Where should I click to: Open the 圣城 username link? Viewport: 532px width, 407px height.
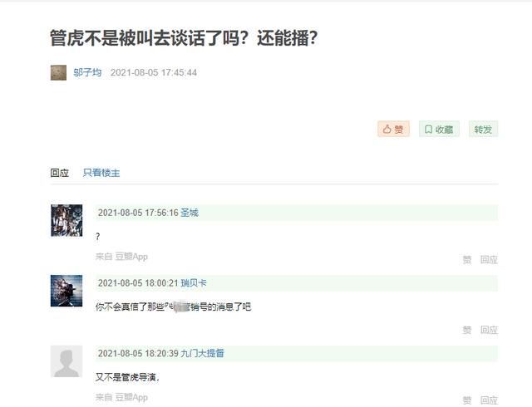[x=190, y=213]
